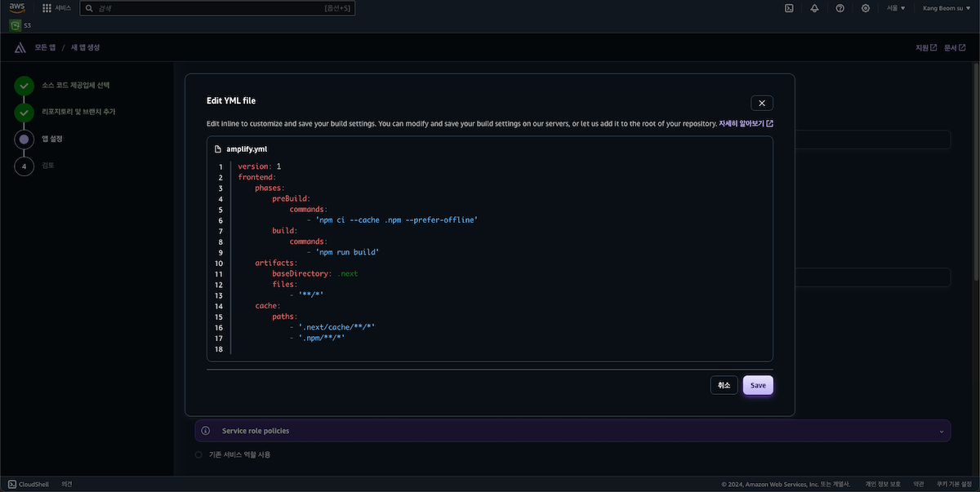Open the Seoul region dropdown
The width and height of the screenshot is (980, 492).
pyautogui.click(x=896, y=8)
